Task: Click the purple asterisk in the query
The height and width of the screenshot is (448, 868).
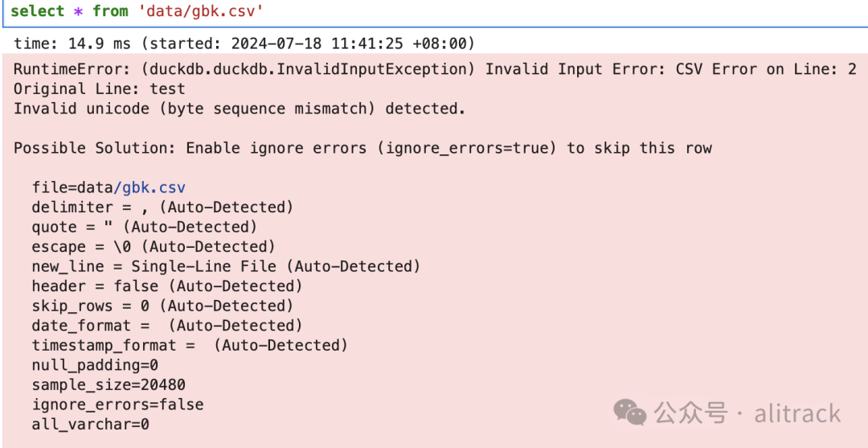Action: click(79, 11)
